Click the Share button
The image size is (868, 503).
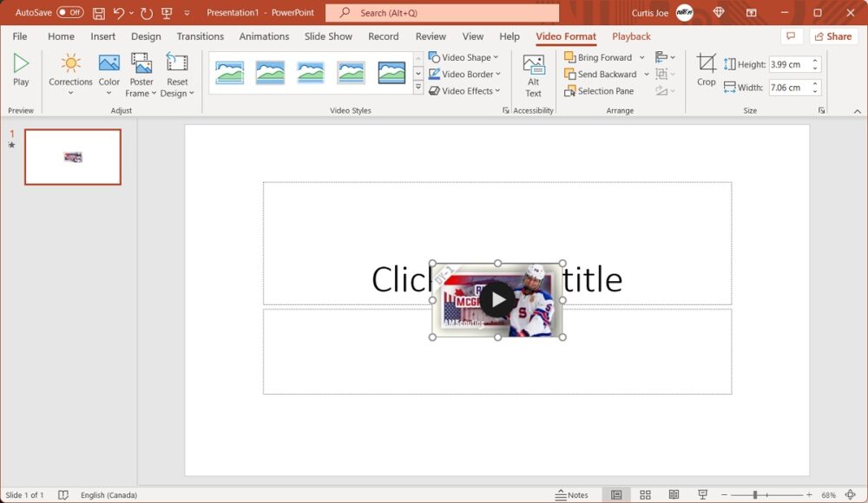click(832, 36)
